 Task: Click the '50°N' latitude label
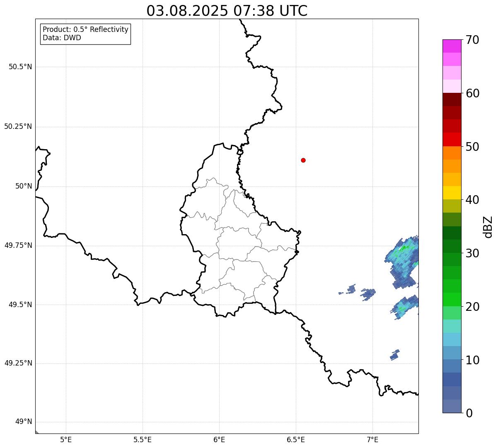pyautogui.click(x=24, y=186)
